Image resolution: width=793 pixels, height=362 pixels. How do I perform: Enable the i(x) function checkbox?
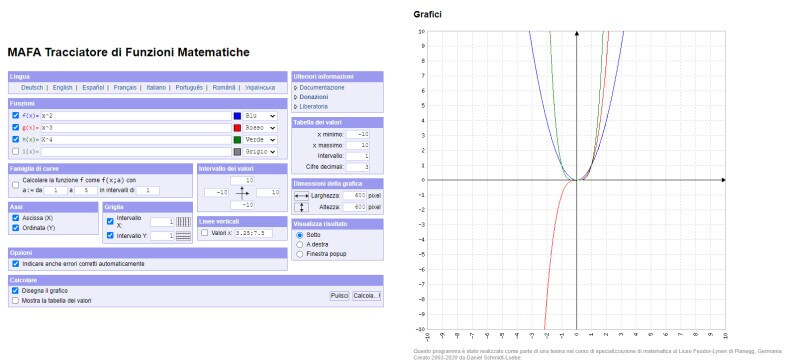[x=16, y=151]
